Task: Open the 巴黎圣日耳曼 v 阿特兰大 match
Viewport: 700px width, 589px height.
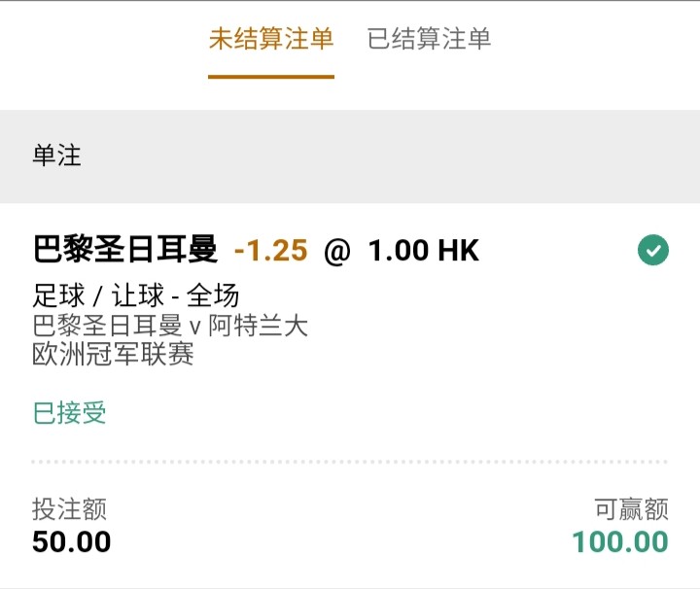Action: point(170,325)
